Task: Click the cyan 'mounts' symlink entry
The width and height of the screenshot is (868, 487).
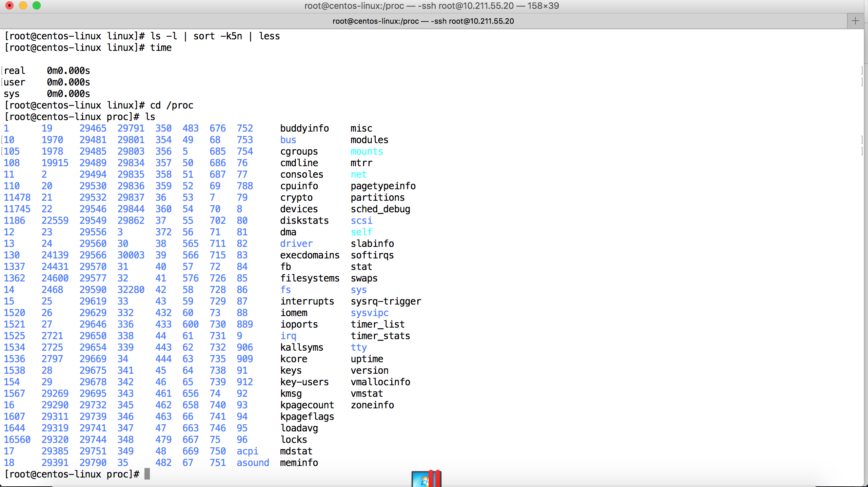Action: coord(367,151)
